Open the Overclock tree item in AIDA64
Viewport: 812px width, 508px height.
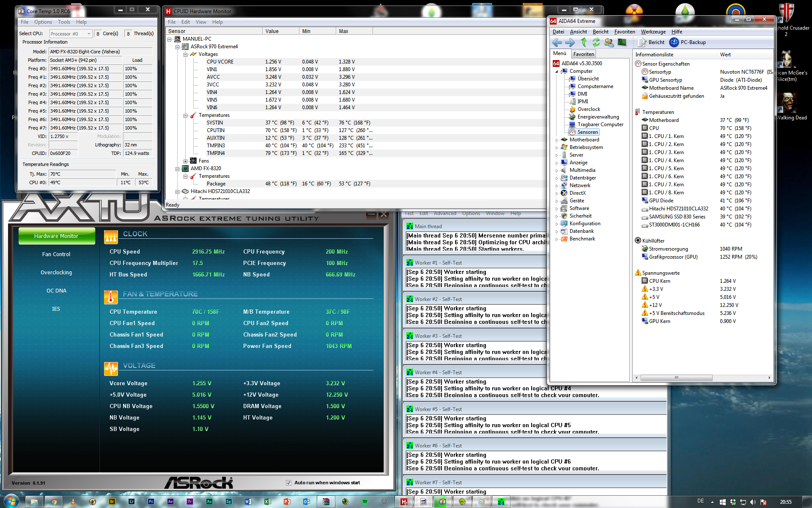pos(589,109)
